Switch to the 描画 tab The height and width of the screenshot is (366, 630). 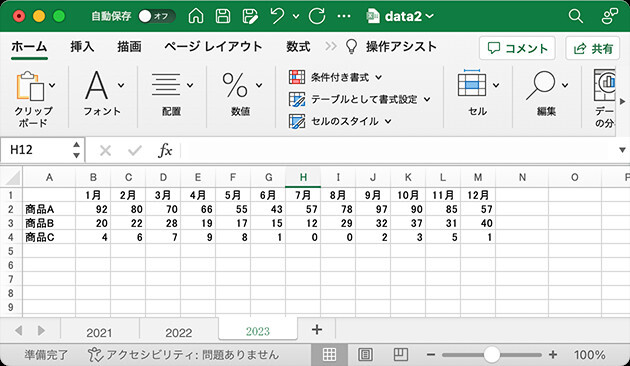[129, 47]
